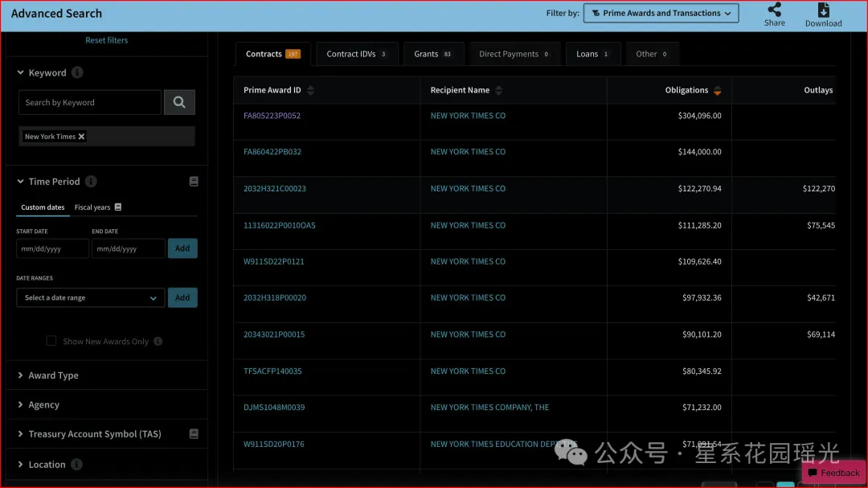Viewport: 868px width, 488px height.
Task: Click the Start Date input field
Action: click(x=52, y=248)
